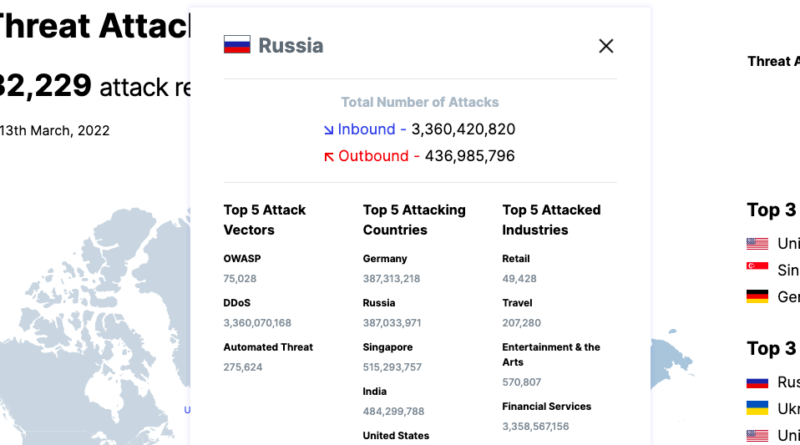This screenshot has height=445, width=800.
Task: Click the blue Inbound arrow icon
Action: click(329, 130)
